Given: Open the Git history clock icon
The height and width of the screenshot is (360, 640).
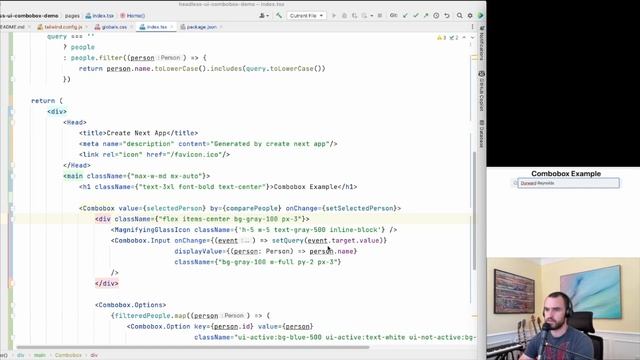Looking at the screenshot, I should coord(436,16).
